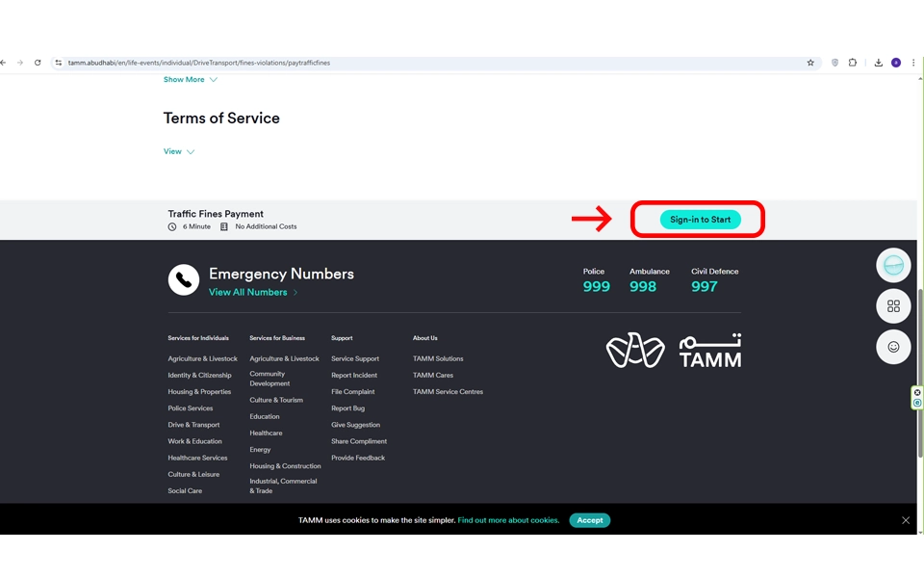The height and width of the screenshot is (578, 924).
Task: Open Share Compliment link
Action: tap(359, 441)
